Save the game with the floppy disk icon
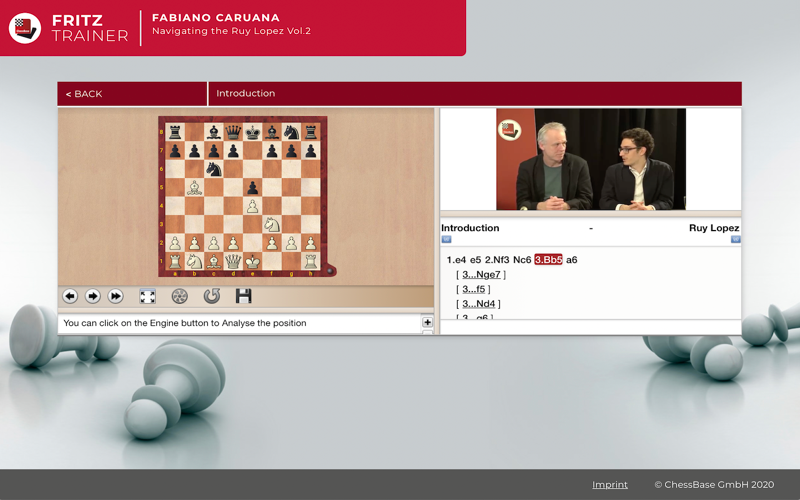 tap(243, 296)
